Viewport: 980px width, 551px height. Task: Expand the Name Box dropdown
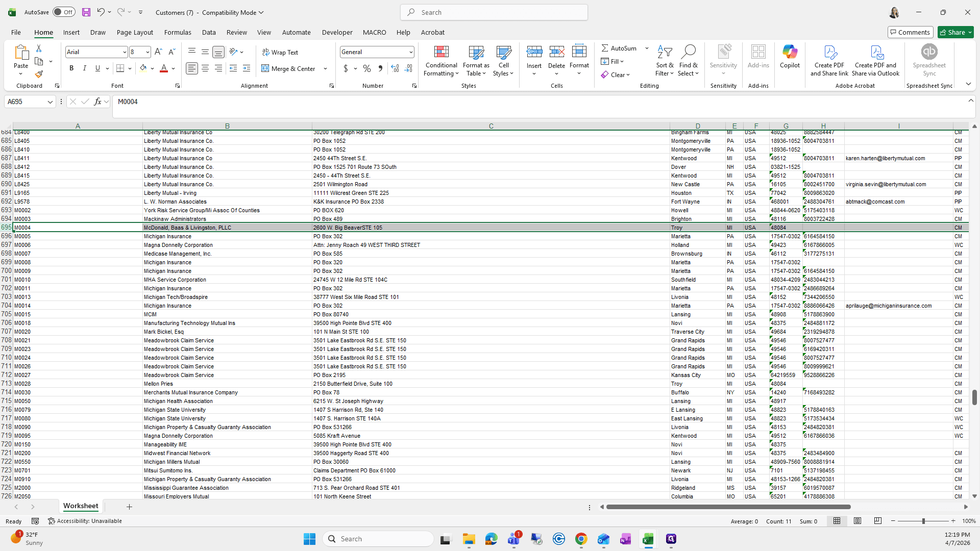(50, 102)
